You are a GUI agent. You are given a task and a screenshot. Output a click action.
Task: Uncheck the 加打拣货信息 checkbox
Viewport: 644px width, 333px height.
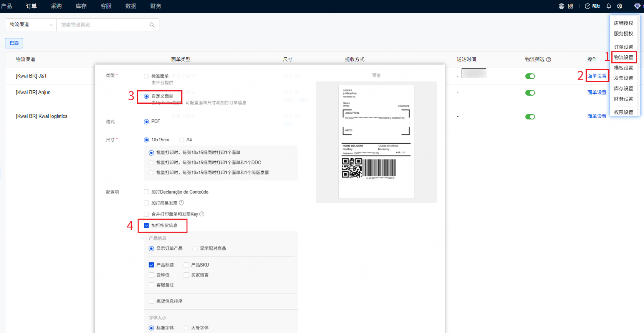pyautogui.click(x=146, y=225)
